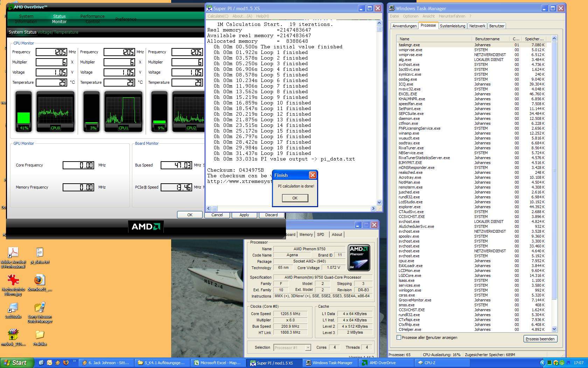The height and width of the screenshot is (368, 588).
Task: Switch to the 5_K4.1 folder taskbar button
Action: pyautogui.click(x=162, y=363)
